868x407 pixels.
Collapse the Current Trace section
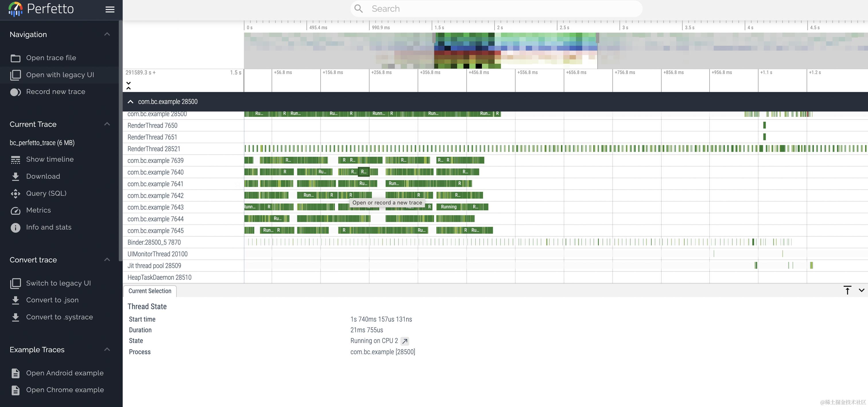(107, 124)
